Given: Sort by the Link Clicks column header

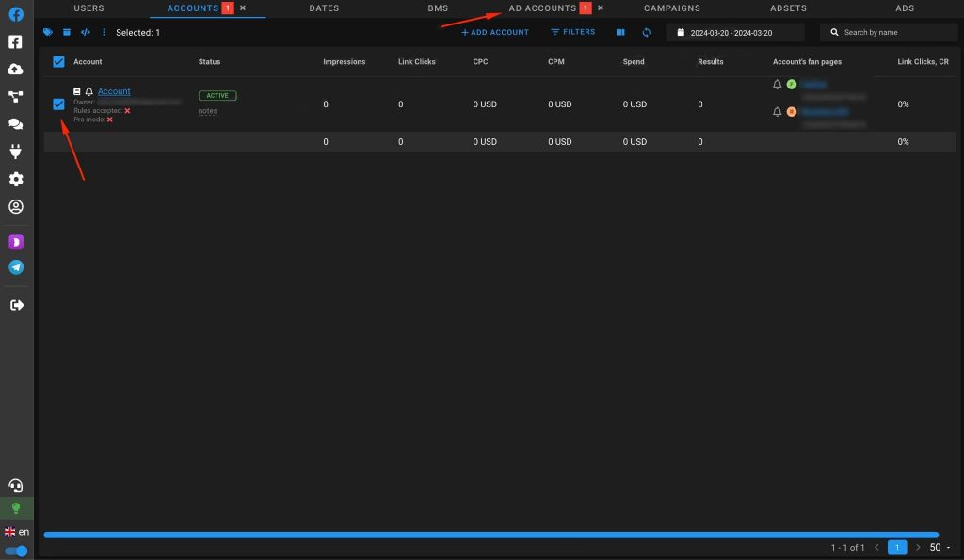Looking at the screenshot, I should click(x=416, y=61).
